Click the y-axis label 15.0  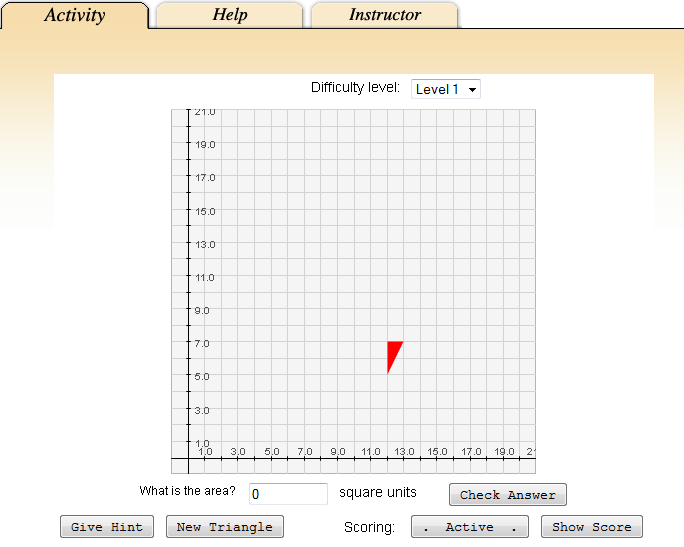(x=205, y=212)
